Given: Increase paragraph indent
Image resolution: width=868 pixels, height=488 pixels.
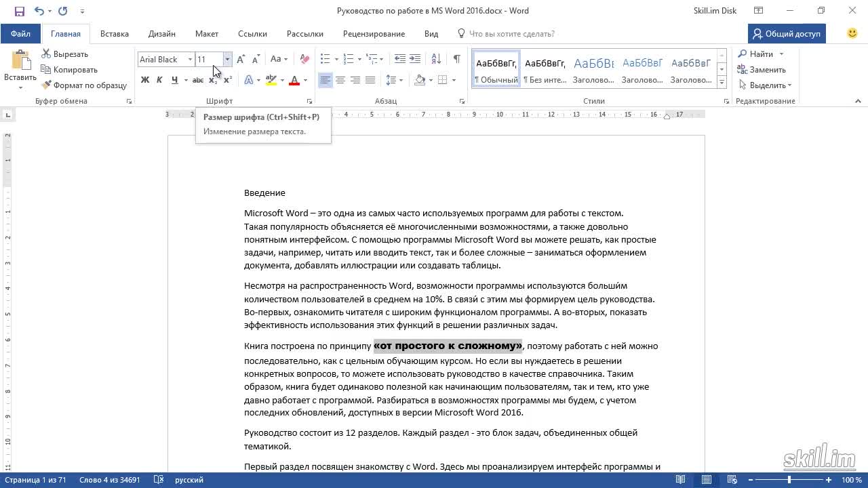Looking at the screenshot, I should [x=415, y=60].
